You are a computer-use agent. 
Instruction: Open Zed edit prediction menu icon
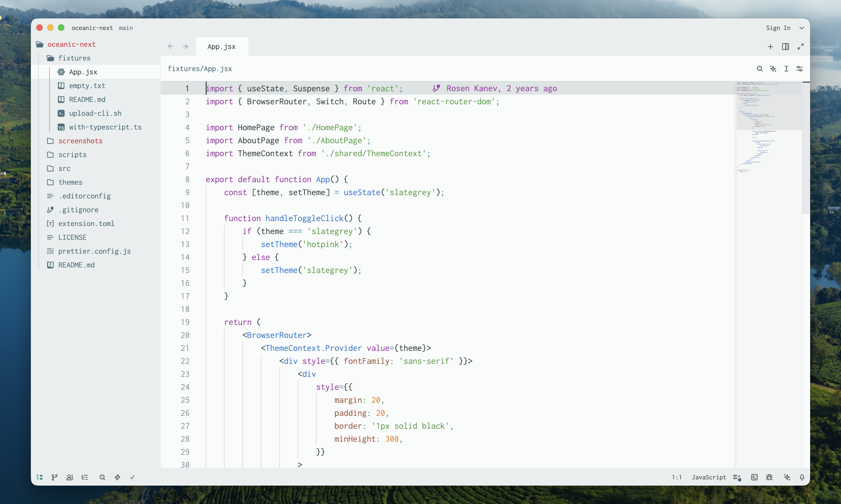point(737,477)
